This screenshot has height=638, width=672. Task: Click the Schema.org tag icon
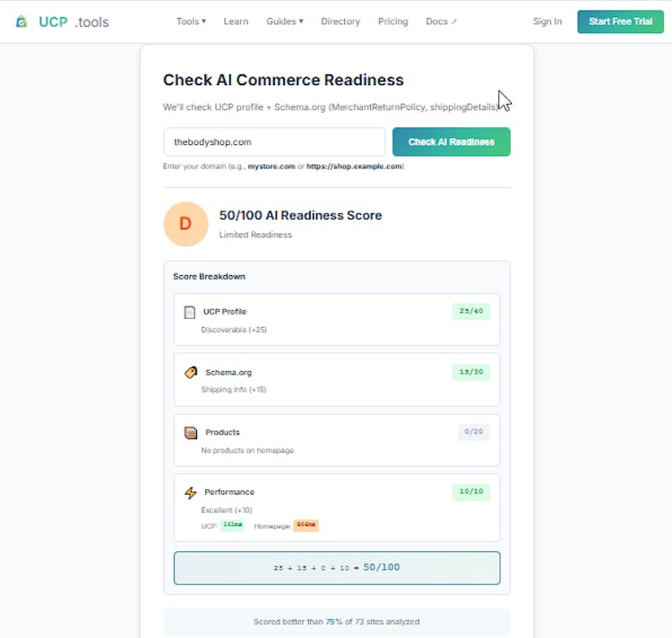pos(191,372)
